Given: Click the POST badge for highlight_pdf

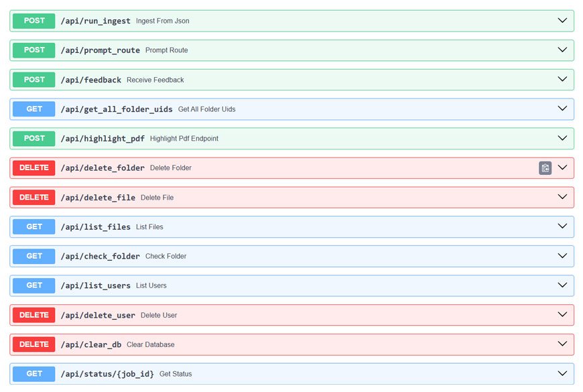Looking at the screenshot, I should coord(34,139).
